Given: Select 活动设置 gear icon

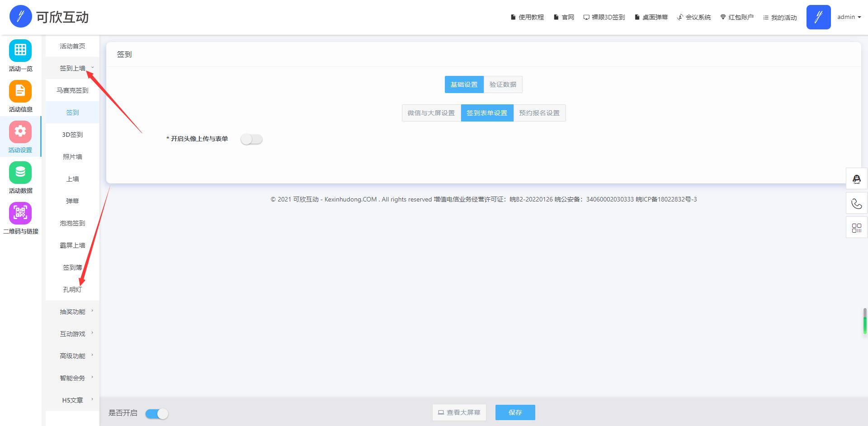Looking at the screenshot, I should (x=20, y=131).
